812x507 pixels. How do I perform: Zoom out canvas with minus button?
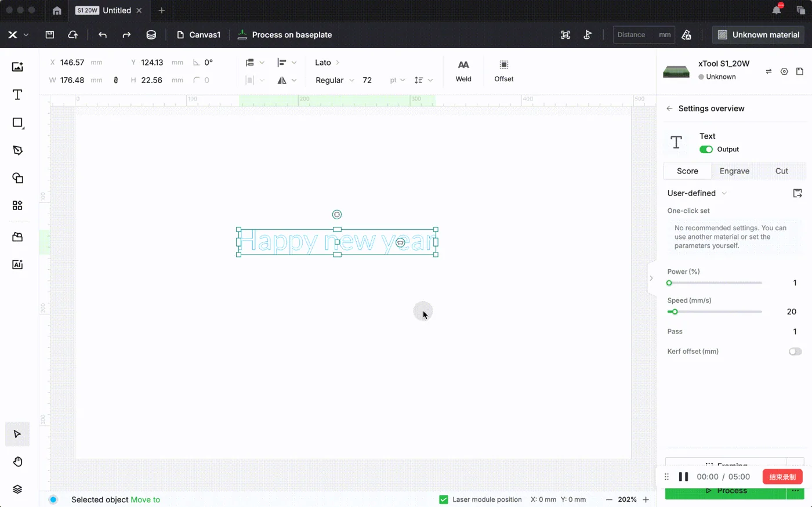[x=608, y=499]
